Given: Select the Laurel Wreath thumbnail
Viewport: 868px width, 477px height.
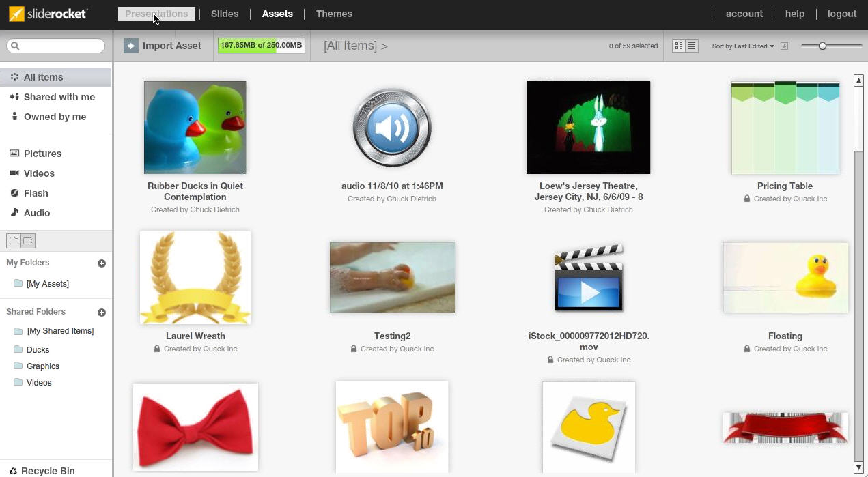Looking at the screenshot, I should pyautogui.click(x=195, y=278).
